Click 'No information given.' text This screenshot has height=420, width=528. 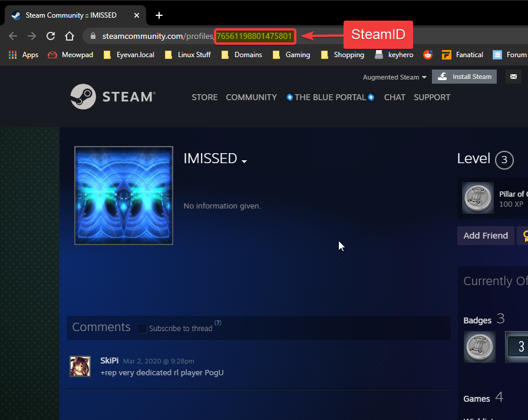tap(222, 206)
